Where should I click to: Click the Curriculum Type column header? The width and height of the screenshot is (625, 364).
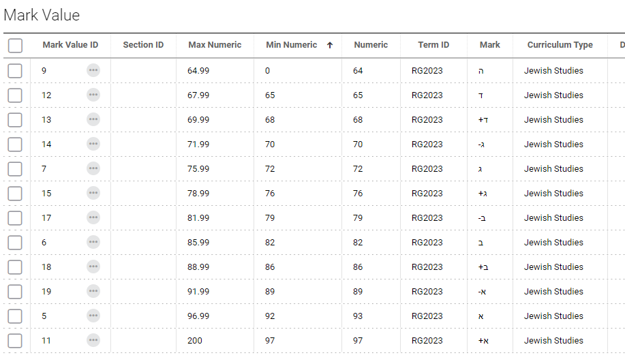pyautogui.click(x=560, y=45)
